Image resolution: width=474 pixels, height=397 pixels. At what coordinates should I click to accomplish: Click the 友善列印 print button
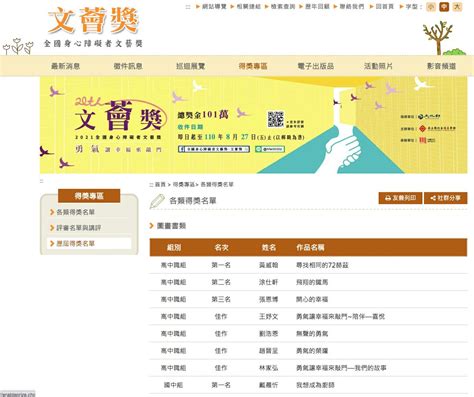coord(400,198)
